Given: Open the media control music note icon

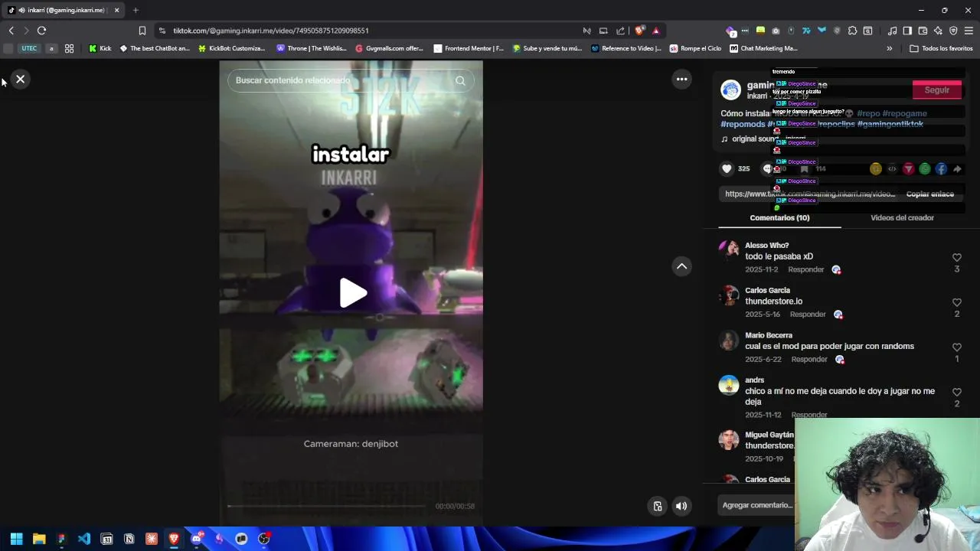Looking at the screenshot, I should [892, 31].
